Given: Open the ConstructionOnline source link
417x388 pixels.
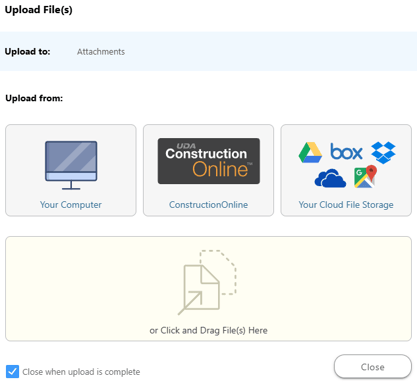Looking at the screenshot, I should 208,205.
